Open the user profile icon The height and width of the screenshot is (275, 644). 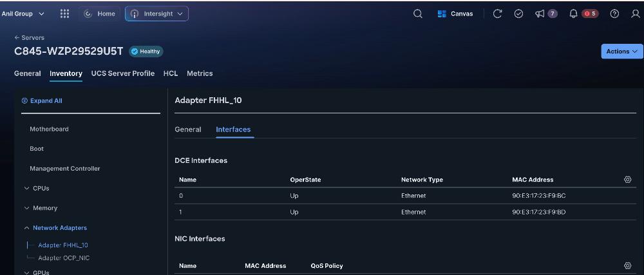pyautogui.click(x=636, y=14)
